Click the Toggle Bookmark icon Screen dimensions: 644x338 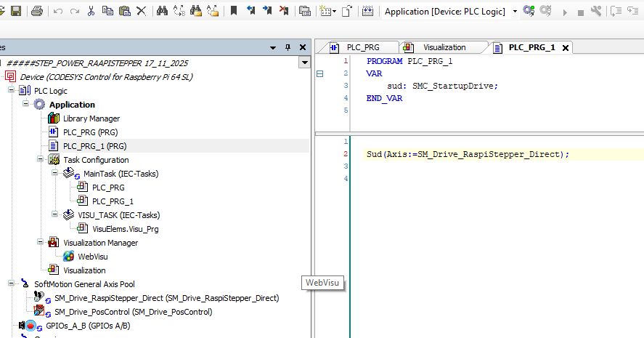(x=234, y=11)
